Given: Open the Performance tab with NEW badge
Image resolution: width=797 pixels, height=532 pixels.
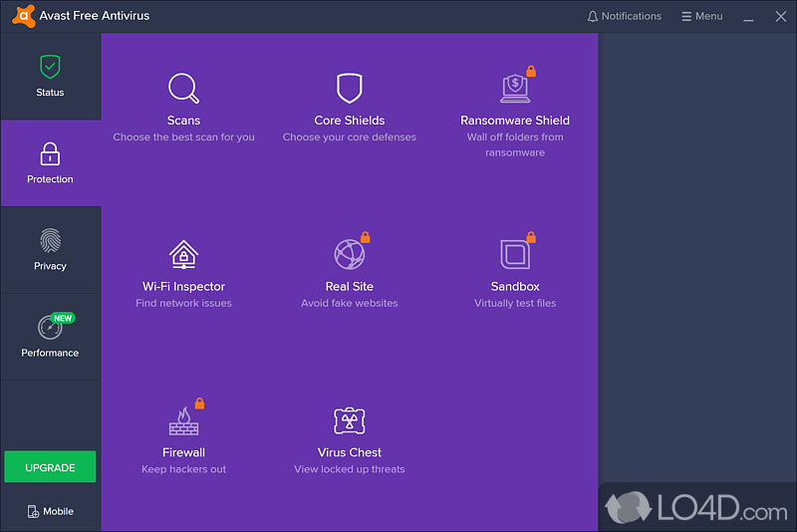Looking at the screenshot, I should click(50, 337).
